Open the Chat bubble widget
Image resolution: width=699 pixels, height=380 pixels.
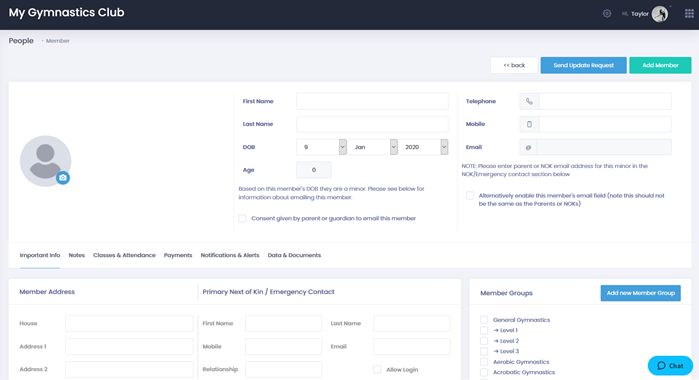tap(670, 366)
